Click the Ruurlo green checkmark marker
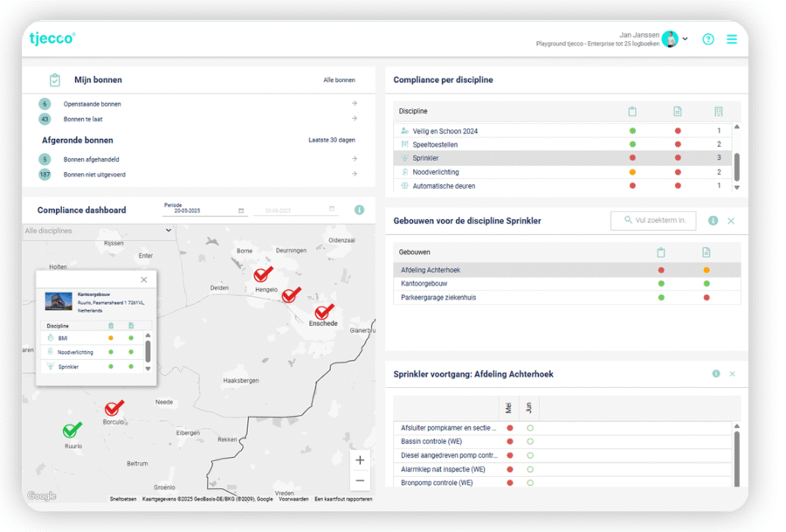 pos(72,430)
